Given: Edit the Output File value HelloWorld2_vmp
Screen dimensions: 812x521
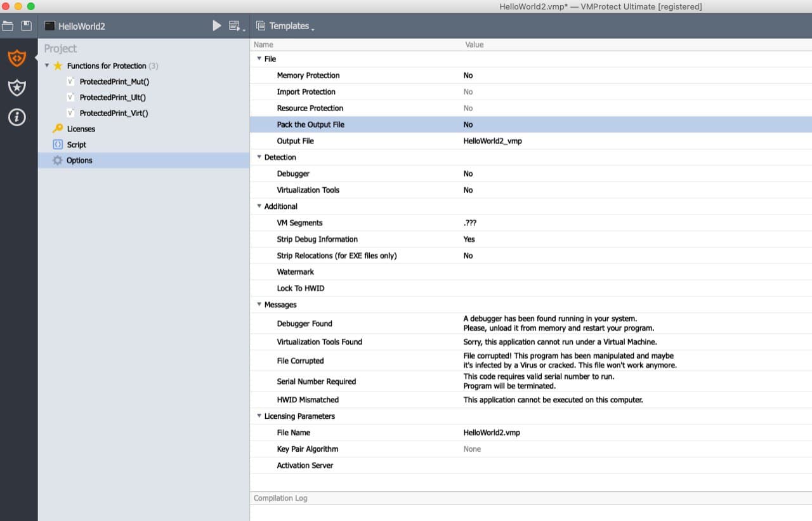Looking at the screenshot, I should click(x=492, y=142).
